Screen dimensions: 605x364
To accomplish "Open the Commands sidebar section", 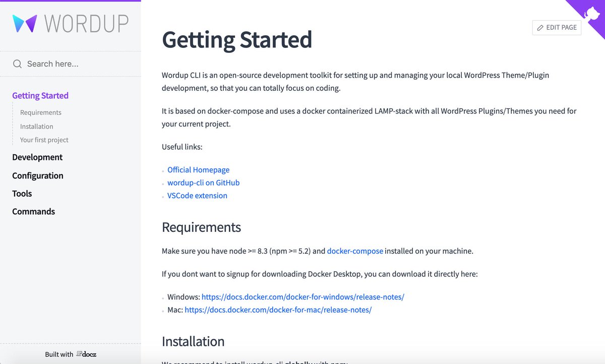I will pos(34,212).
